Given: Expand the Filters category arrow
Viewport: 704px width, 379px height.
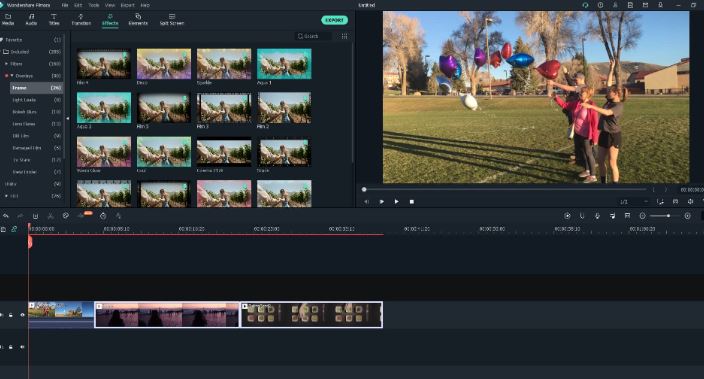Looking at the screenshot, I should pyautogui.click(x=6, y=64).
